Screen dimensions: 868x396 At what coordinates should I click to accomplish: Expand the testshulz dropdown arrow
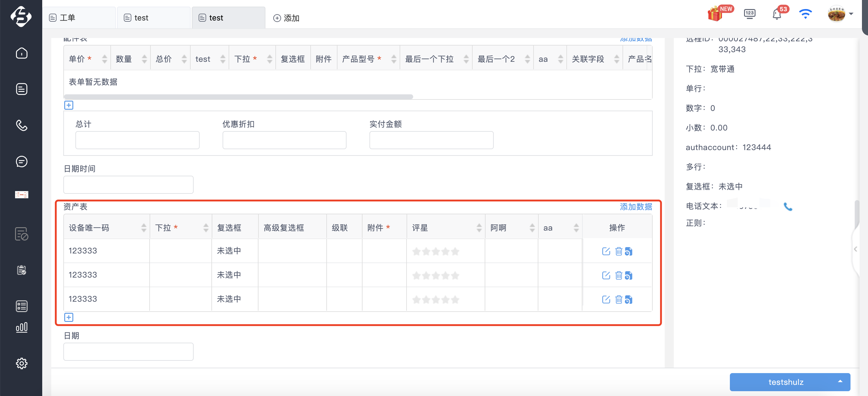coord(840,381)
